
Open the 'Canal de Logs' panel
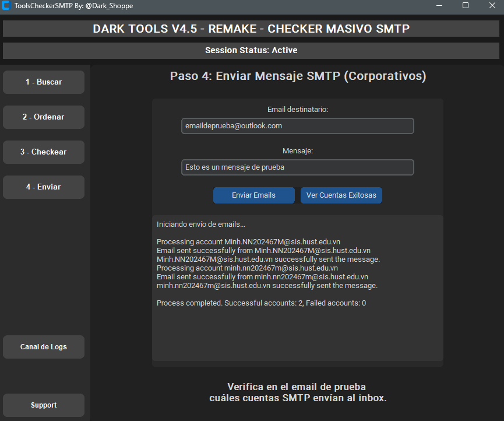pyautogui.click(x=43, y=346)
